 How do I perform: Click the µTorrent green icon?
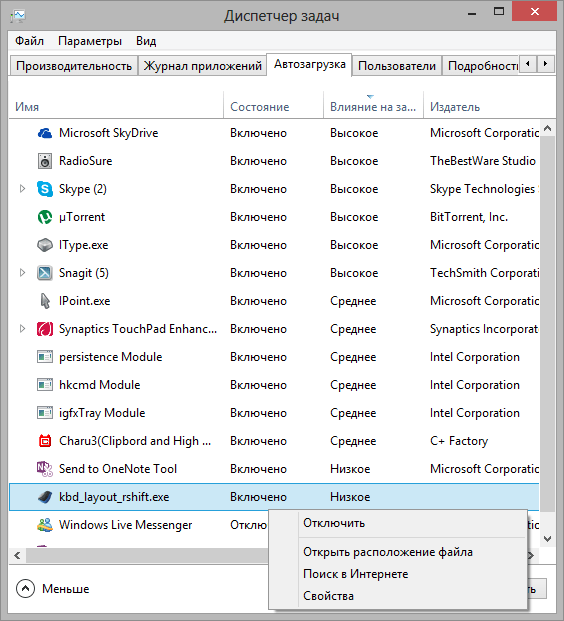click(x=45, y=217)
